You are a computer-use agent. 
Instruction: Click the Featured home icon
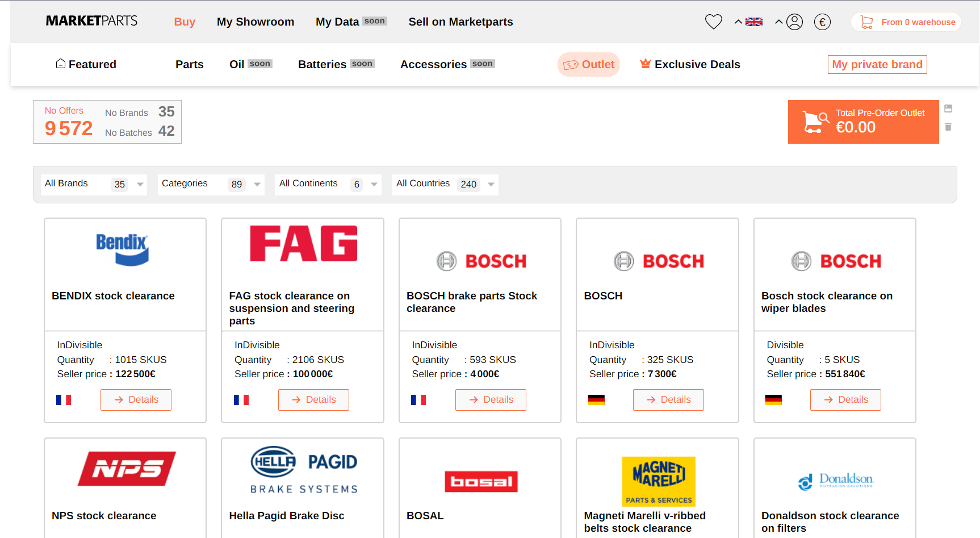pyautogui.click(x=61, y=64)
